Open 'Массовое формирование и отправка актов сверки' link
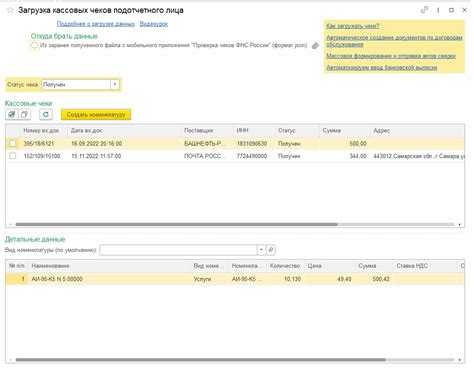Screen dimensions: 474x368 tap(391, 56)
